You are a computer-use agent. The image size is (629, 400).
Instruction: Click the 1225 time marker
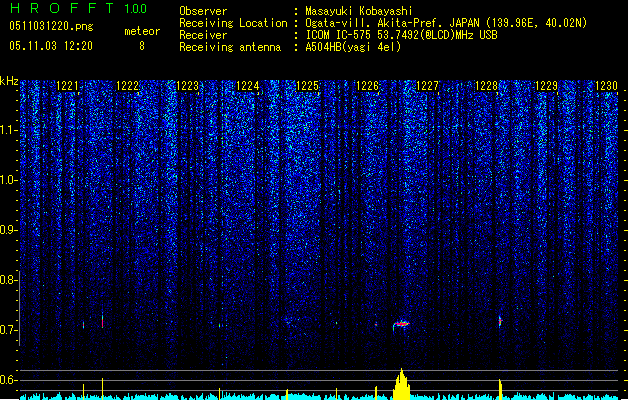pyautogui.click(x=307, y=86)
